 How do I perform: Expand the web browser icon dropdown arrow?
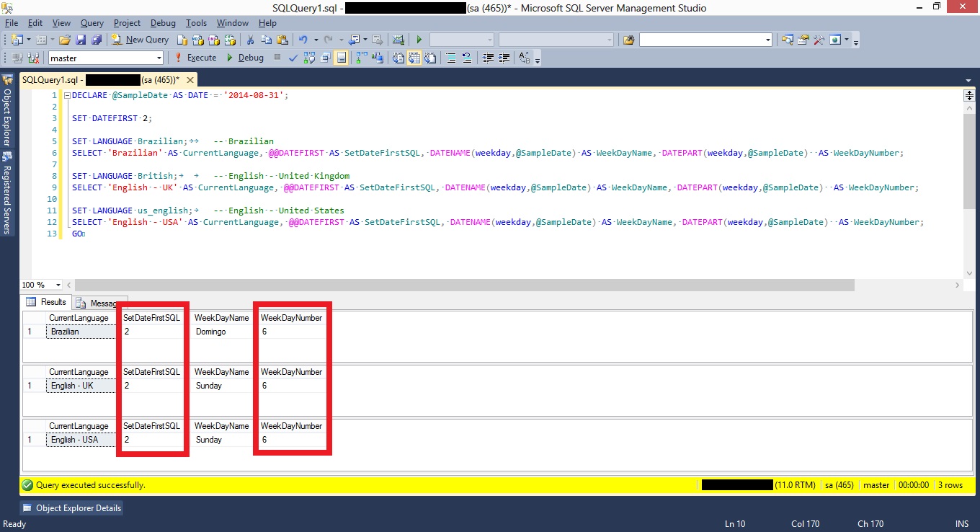pyautogui.click(x=847, y=40)
